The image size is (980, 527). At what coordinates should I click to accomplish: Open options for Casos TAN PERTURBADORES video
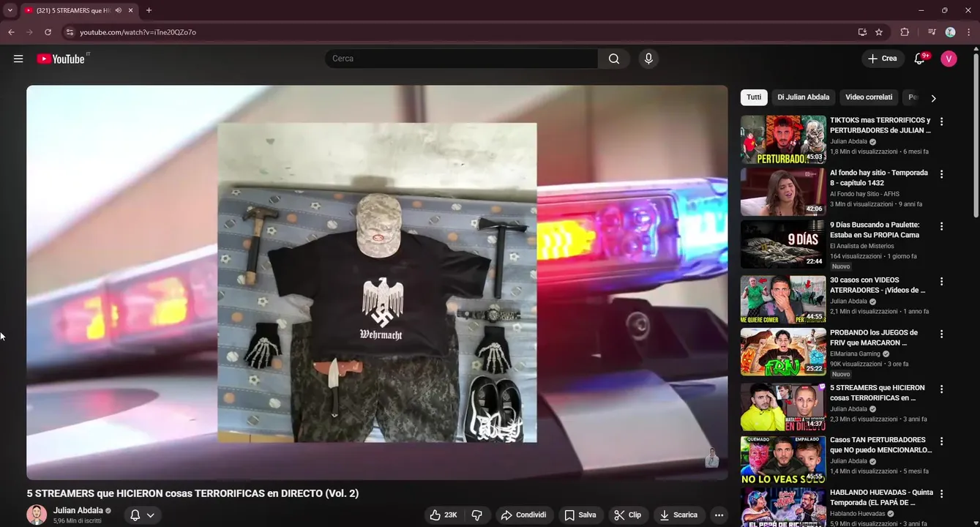tap(942, 441)
